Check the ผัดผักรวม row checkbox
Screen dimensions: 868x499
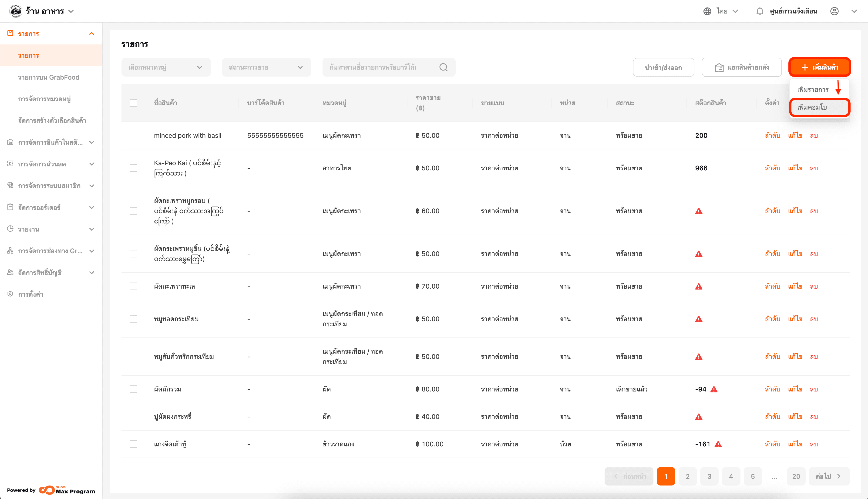(x=134, y=389)
